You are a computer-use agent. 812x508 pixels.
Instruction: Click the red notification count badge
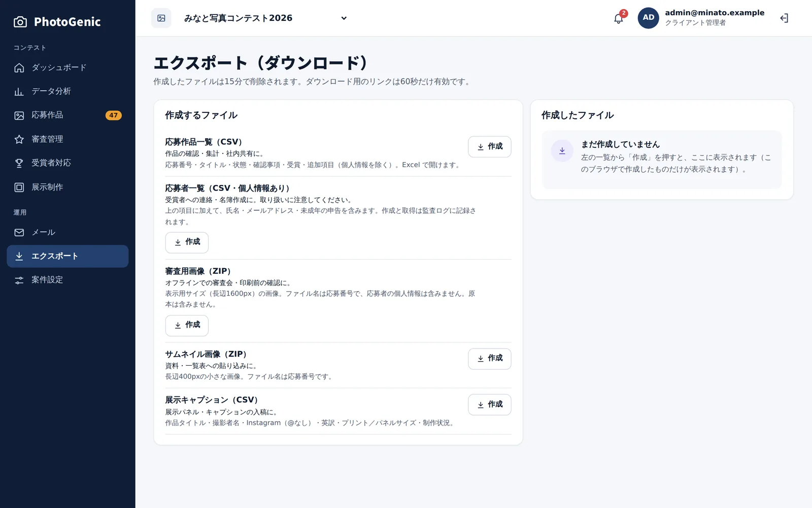pos(624,13)
